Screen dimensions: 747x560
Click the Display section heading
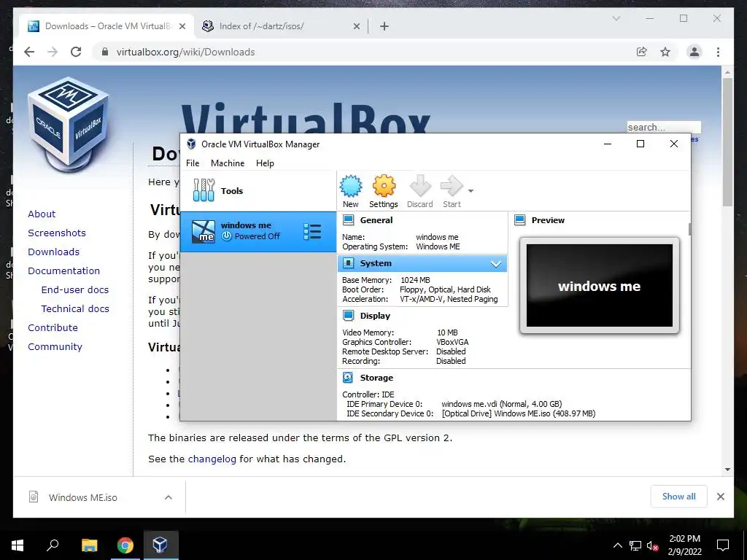[x=375, y=316]
